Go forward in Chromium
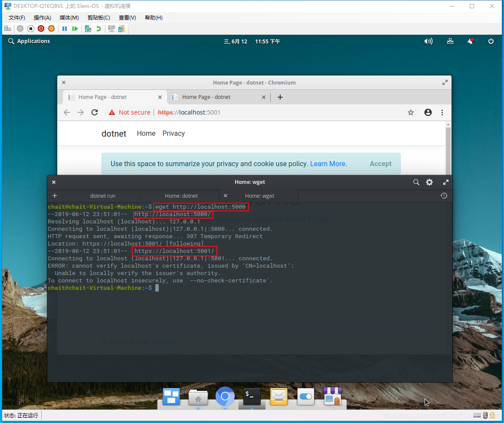The width and height of the screenshot is (504, 423). point(81,112)
